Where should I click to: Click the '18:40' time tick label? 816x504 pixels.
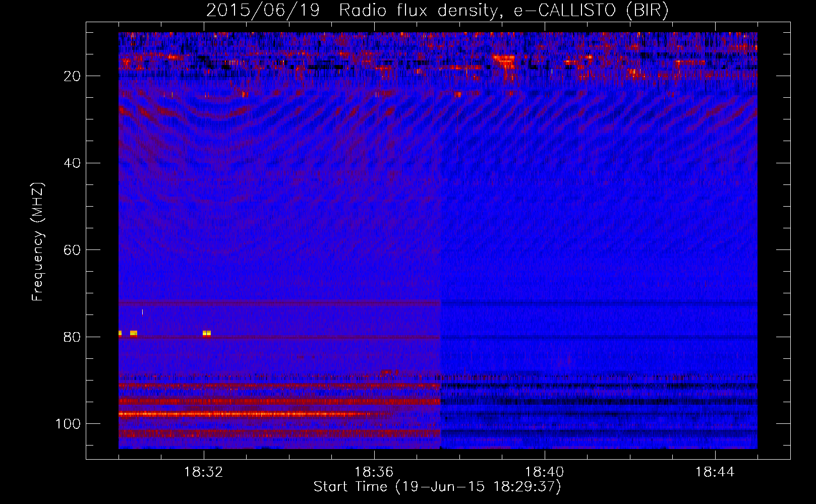545,472
